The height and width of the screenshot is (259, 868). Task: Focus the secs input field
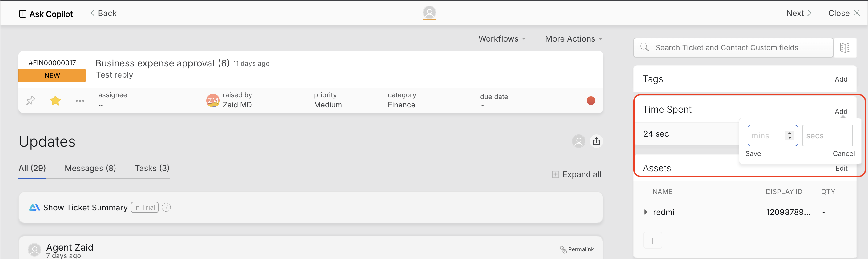827,135
